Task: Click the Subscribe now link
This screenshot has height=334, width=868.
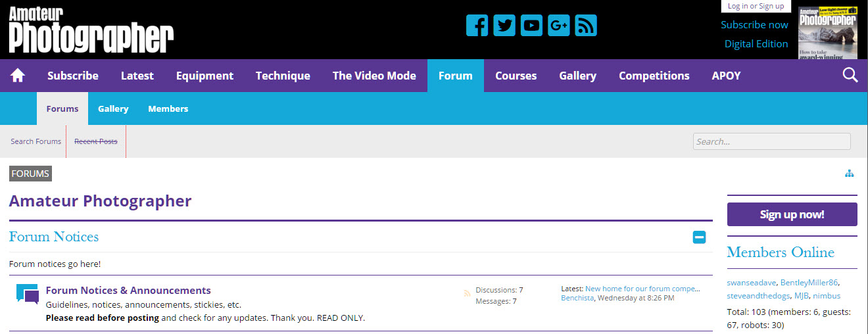Action: 754,24
